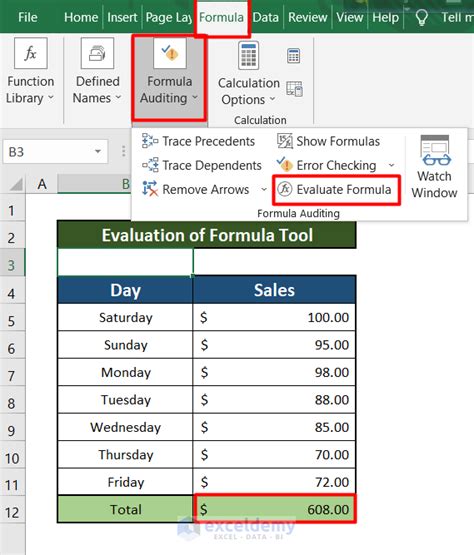Switch to the Data tab
This screenshot has width=474, height=555.
265,17
